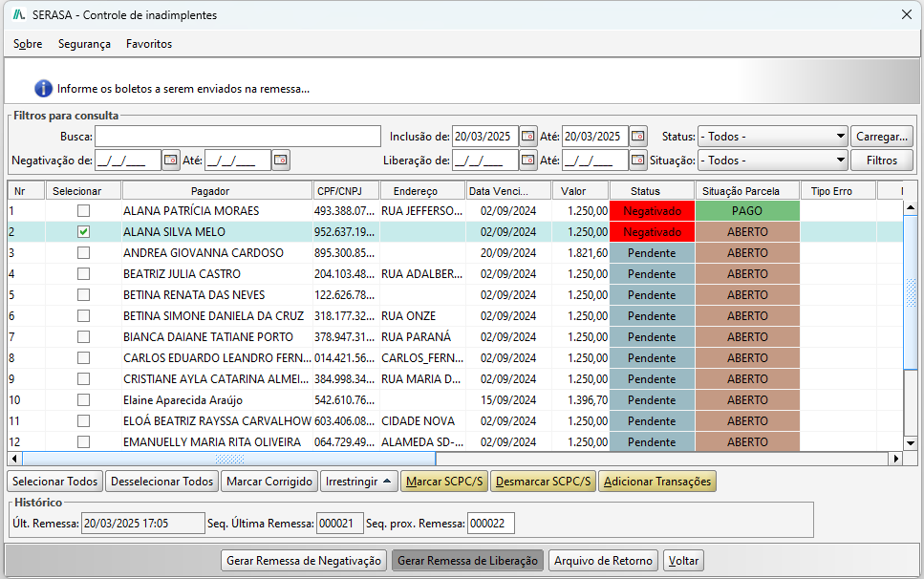The width and height of the screenshot is (924, 579).
Task: Tick checkbox for EMANUELLY MARIA RITA OLIVEIRA
Action: (84, 441)
